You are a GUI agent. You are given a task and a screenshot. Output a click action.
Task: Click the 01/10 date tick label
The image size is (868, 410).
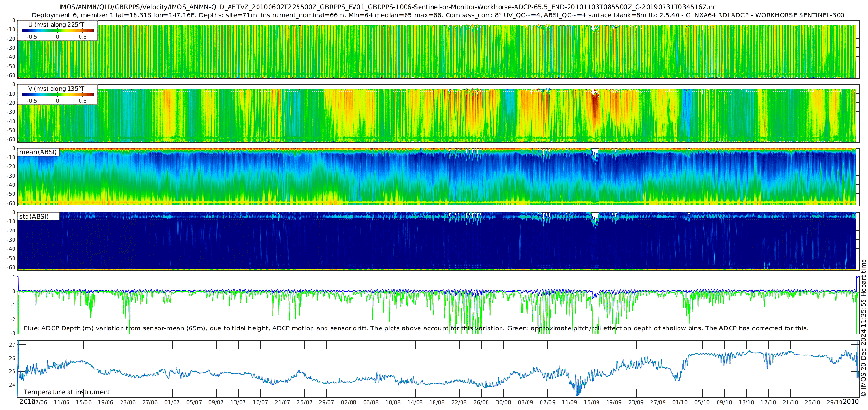[x=680, y=402]
